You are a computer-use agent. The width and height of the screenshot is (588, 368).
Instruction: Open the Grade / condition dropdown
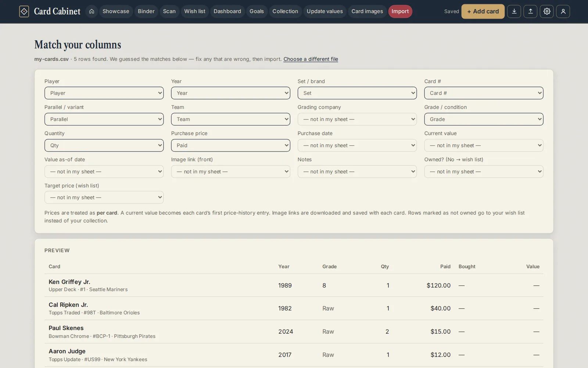(484, 119)
